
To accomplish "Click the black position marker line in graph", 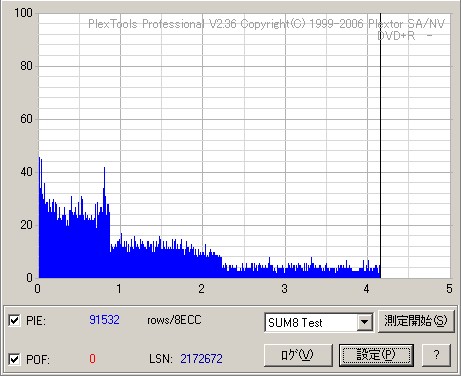I will point(380,145).
